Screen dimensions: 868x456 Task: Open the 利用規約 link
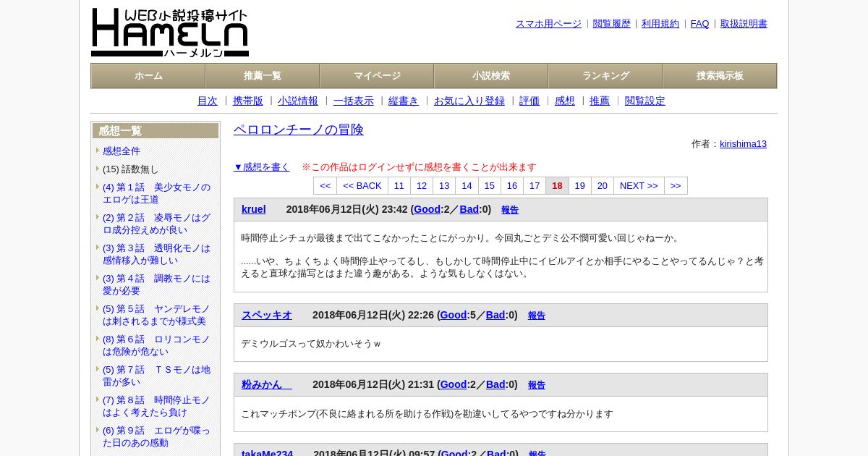tap(660, 24)
